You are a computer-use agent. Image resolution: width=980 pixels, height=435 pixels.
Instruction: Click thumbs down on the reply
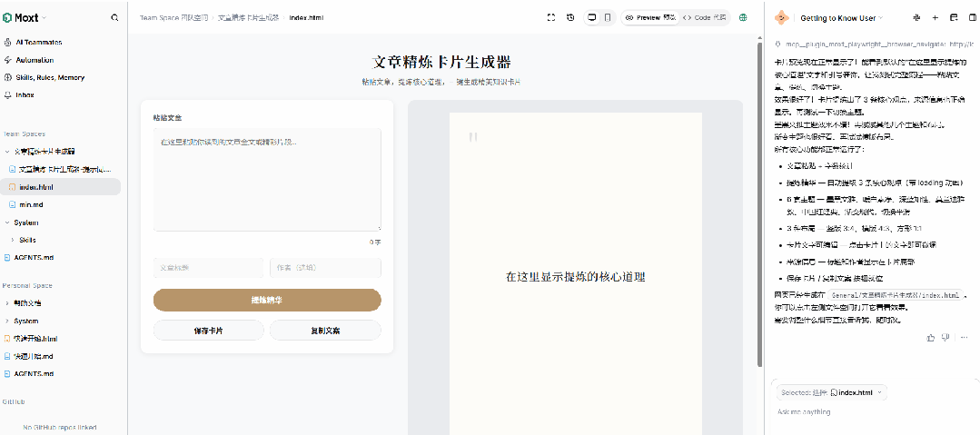[x=945, y=338]
